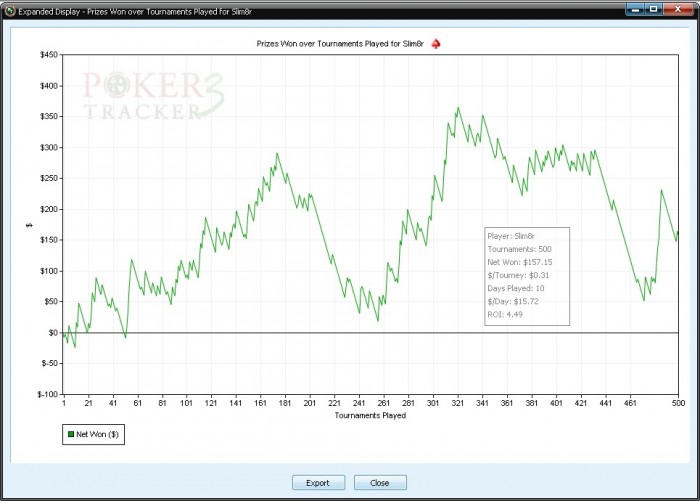Click the 321 tick on the x-axis

458,403
